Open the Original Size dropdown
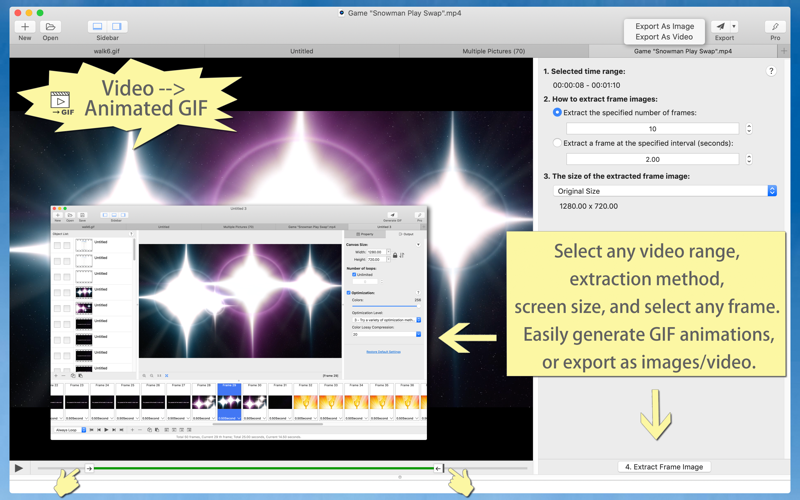Screen dimensions: 800x500 665,191
